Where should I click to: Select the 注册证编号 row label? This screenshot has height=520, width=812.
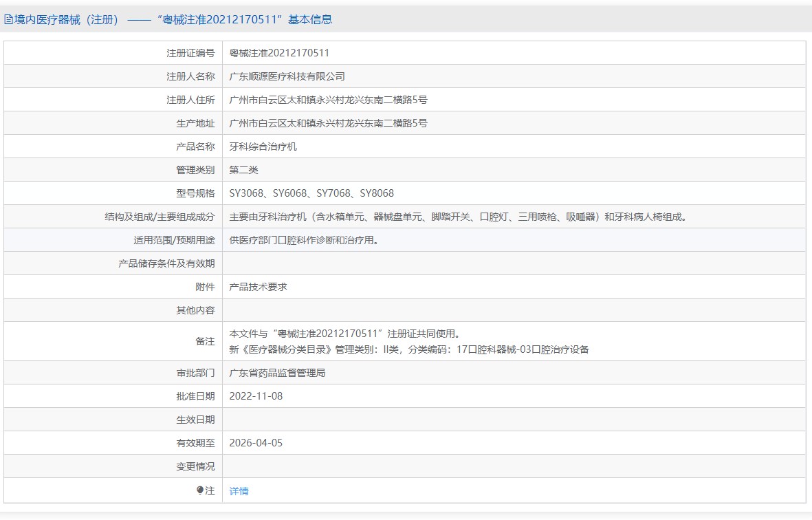point(190,53)
